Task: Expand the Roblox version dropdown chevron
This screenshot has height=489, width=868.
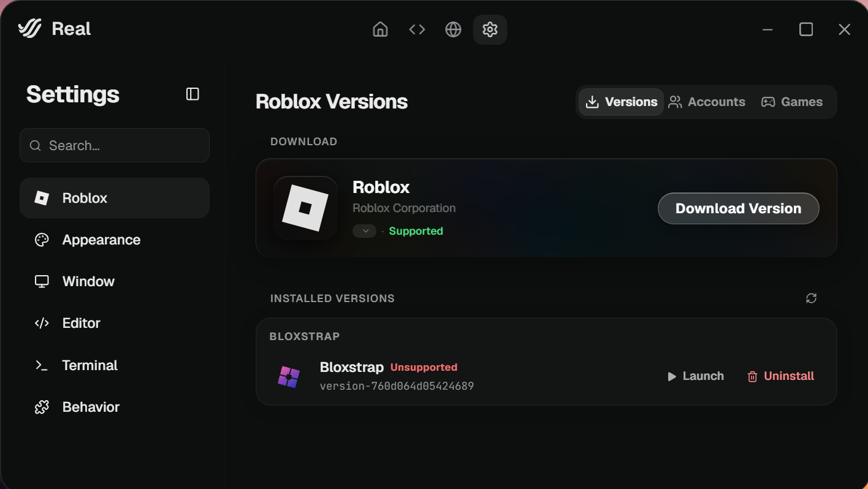Action: (x=364, y=231)
